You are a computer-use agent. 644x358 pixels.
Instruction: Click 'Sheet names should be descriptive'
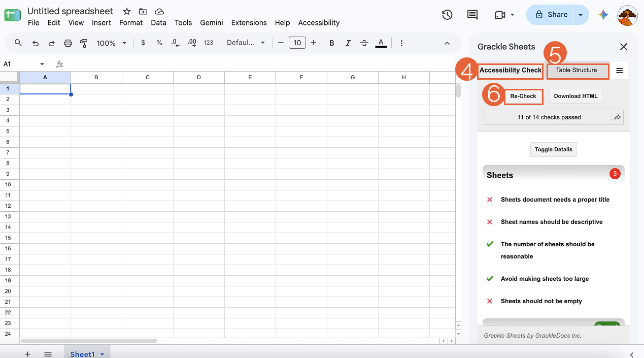pyautogui.click(x=552, y=222)
